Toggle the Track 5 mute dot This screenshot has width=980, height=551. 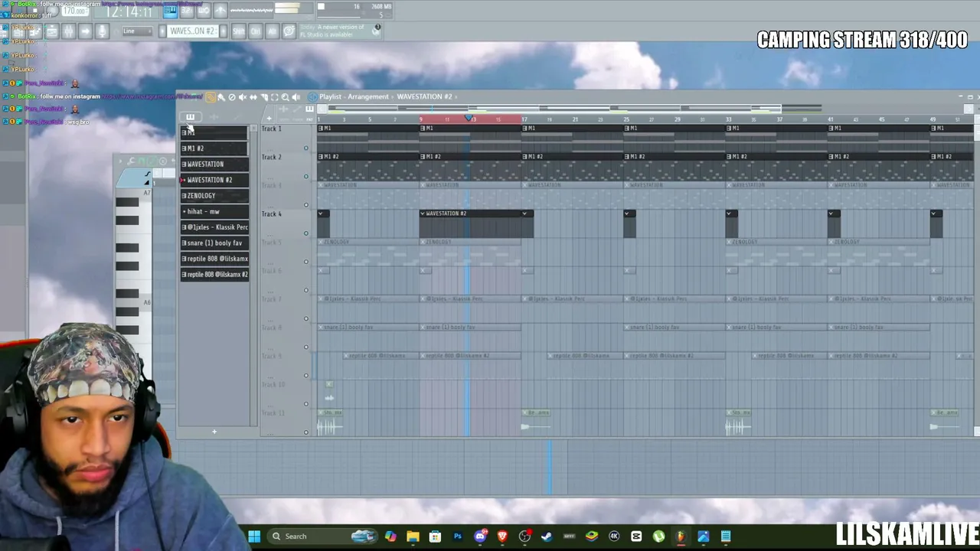[306, 262]
